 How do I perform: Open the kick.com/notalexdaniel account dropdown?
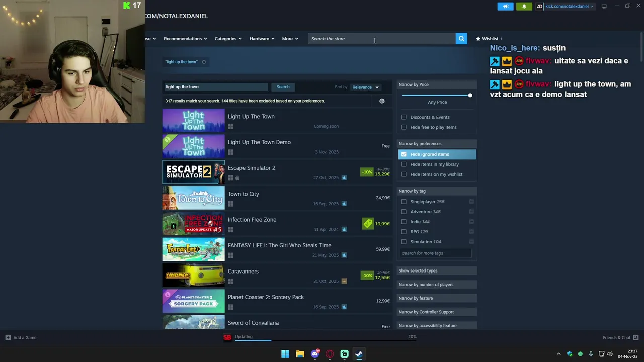click(569, 7)
